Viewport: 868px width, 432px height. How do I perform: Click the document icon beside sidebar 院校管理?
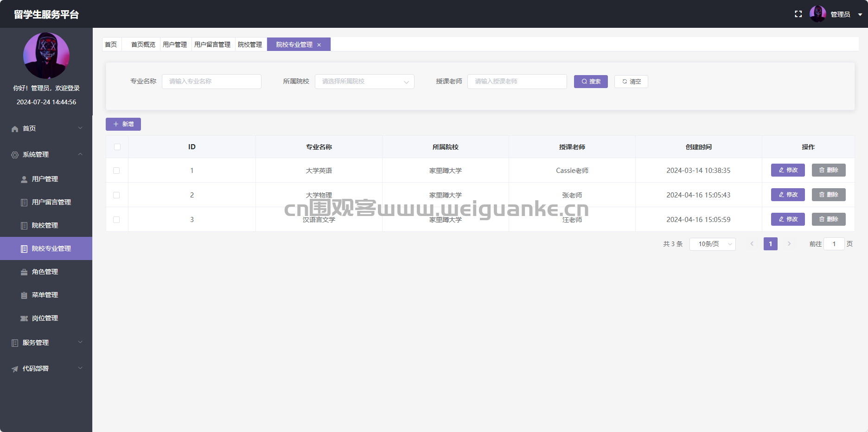(x=24, y=226)
